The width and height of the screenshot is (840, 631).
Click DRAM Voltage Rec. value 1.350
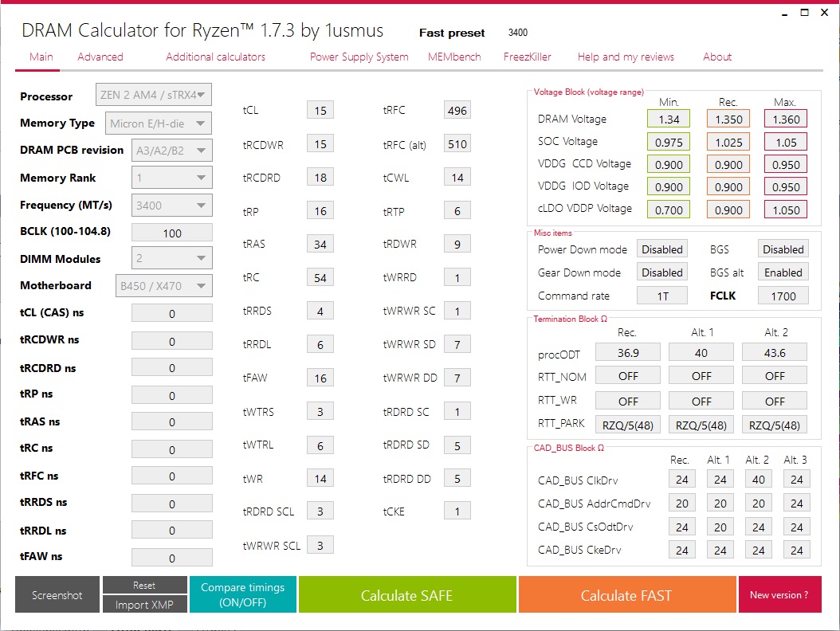click(x=728, y=119)
